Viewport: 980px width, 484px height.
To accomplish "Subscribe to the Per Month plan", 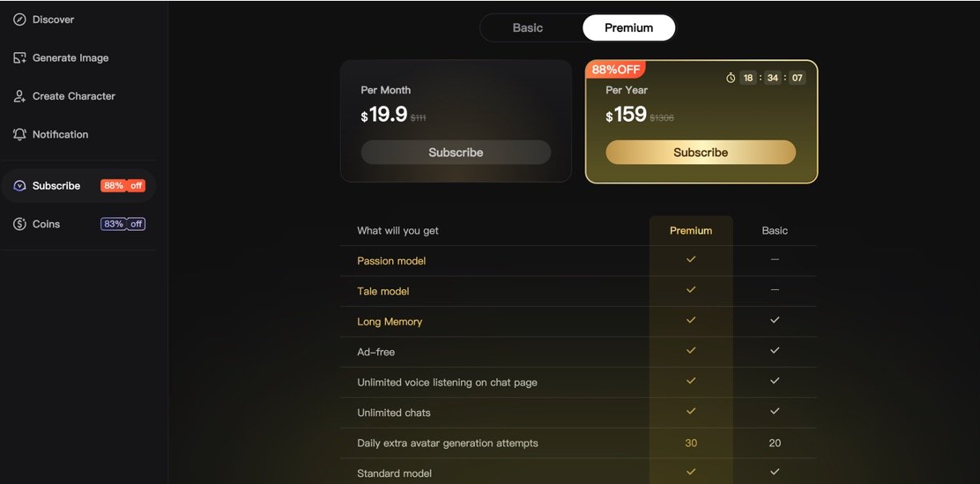I will [x=456, y=152].
